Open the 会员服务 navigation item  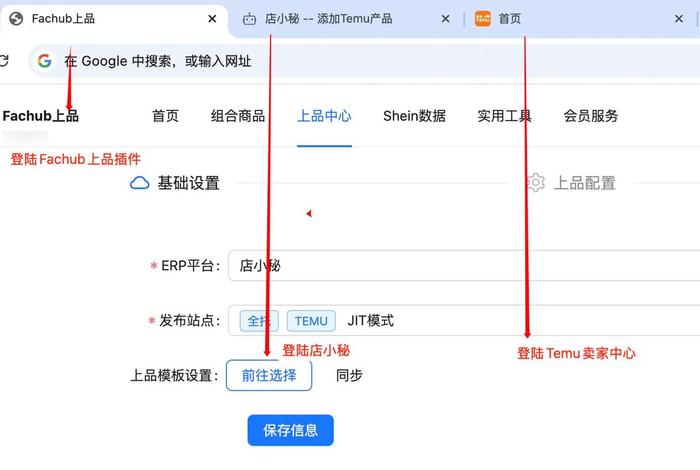pyautogui.click(x=591, y=116)
